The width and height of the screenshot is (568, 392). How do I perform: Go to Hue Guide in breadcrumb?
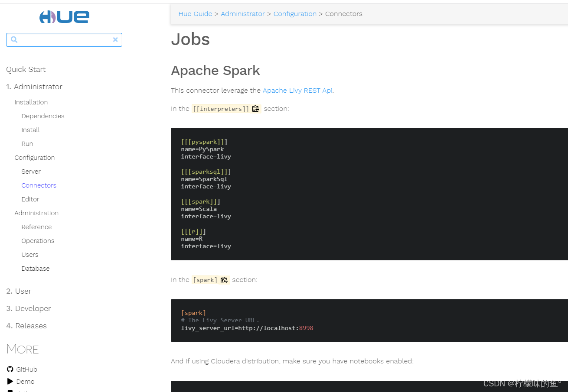click(195, 14)
